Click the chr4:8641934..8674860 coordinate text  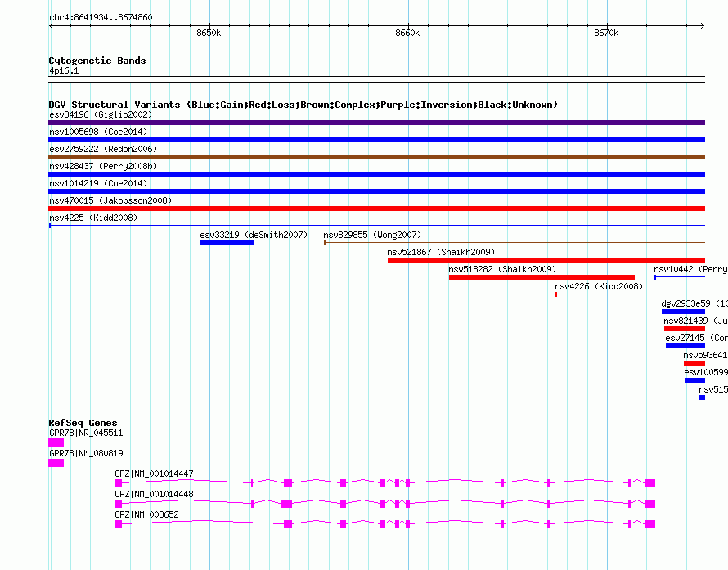tap(101, 17)
